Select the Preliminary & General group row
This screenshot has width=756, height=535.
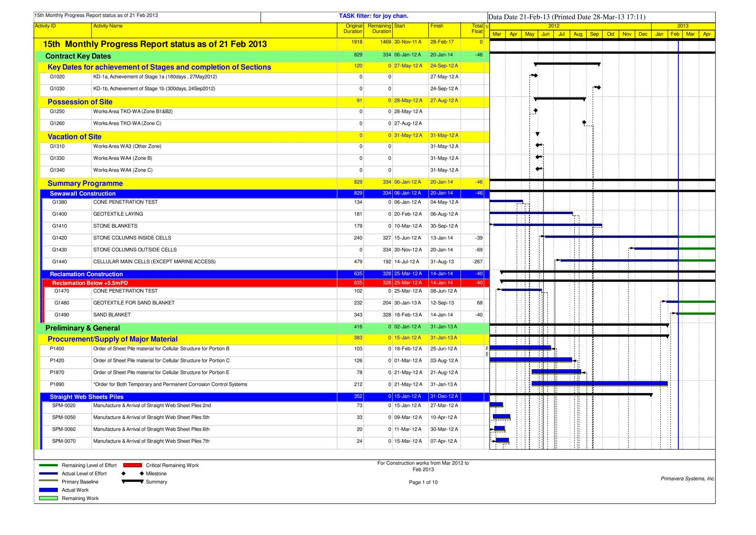click(263, 328)
